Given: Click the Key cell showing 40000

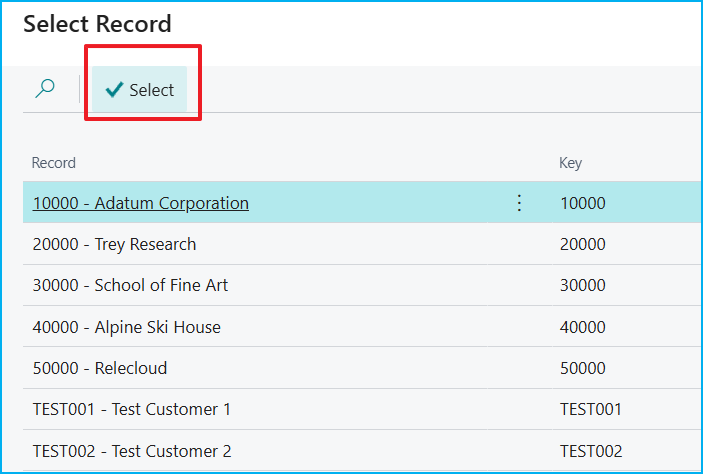Looking at the screenshot, I should coord(583,327).
